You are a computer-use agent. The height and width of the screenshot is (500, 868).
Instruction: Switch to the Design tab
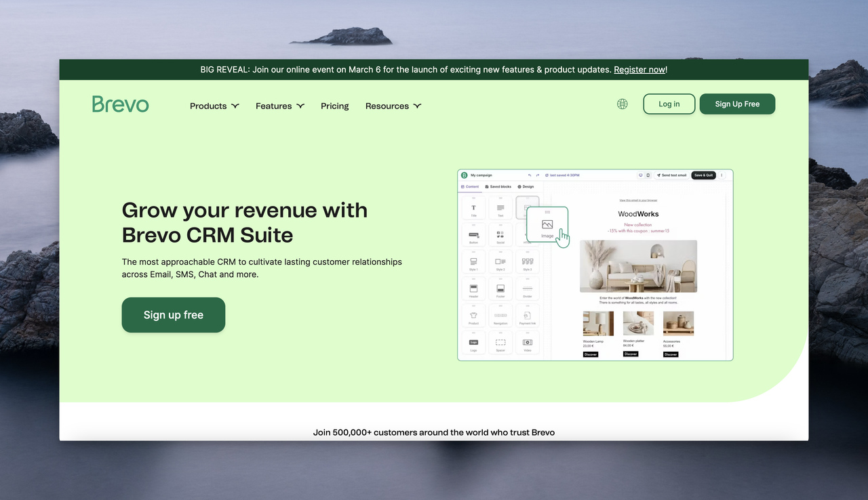coord(526,186)
